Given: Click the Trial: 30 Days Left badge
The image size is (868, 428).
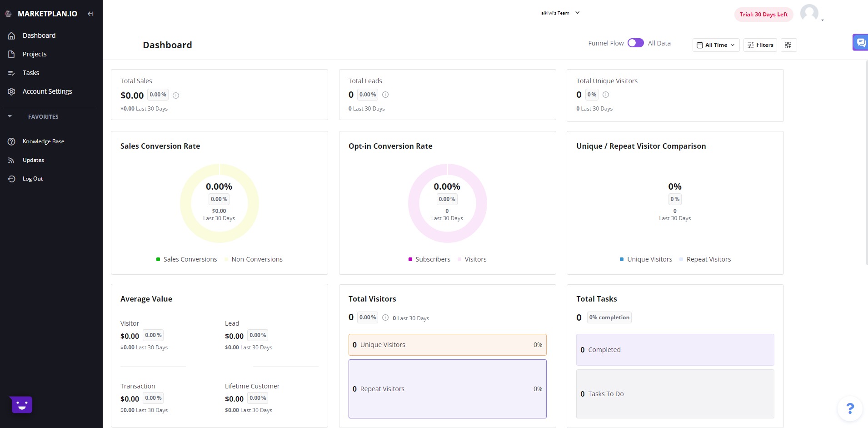Looking at the screenshot, I should (763, 15).
